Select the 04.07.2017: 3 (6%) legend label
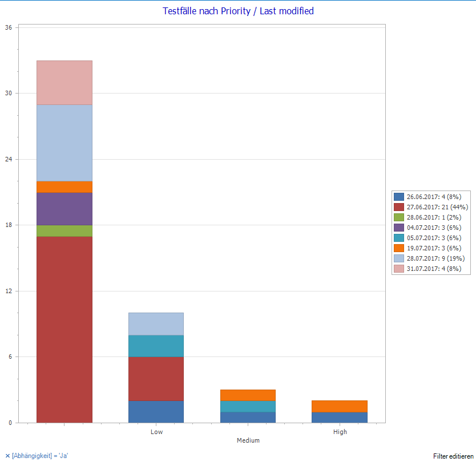Image resolution: width=476 pixels, height=466 pixels. click(434, 228)
